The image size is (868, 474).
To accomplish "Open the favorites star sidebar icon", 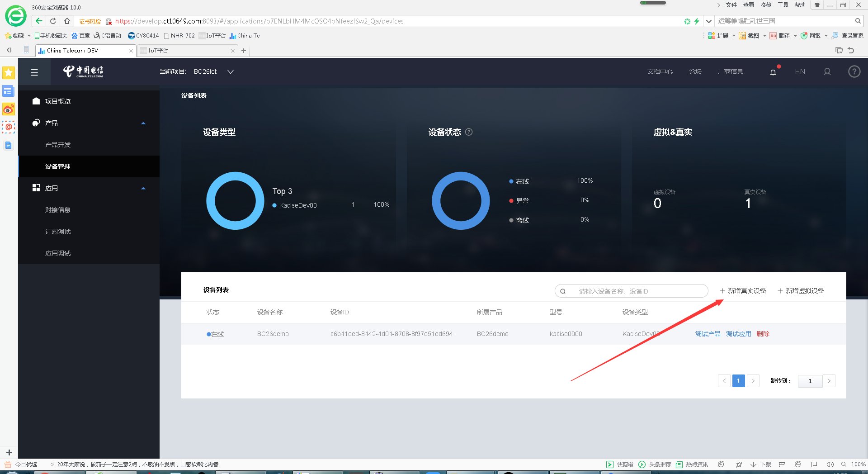I will click(9, 73).
